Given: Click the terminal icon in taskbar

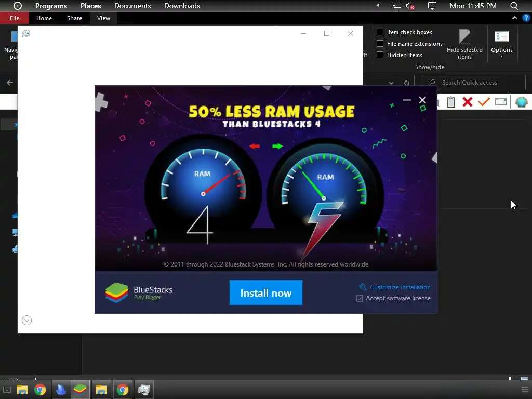Looking at the screenshot, I should [x=7, y=390].
